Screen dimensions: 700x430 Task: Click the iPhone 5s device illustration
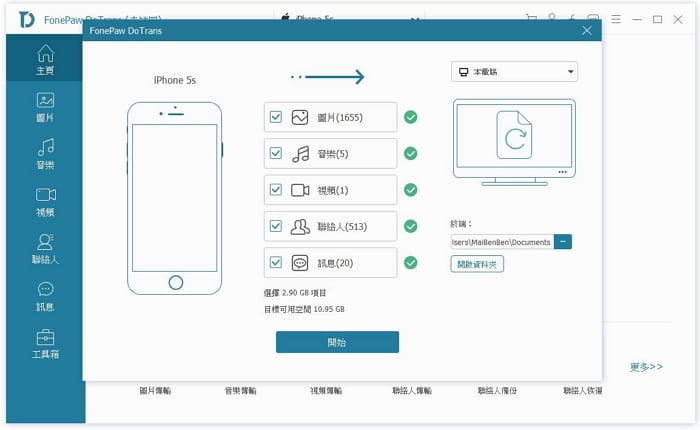(x=175, y=198)
